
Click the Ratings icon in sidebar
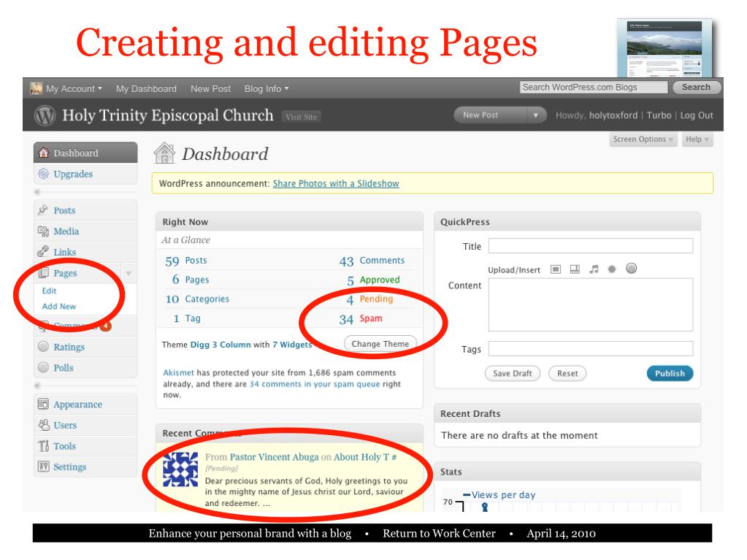click(43, 347)
